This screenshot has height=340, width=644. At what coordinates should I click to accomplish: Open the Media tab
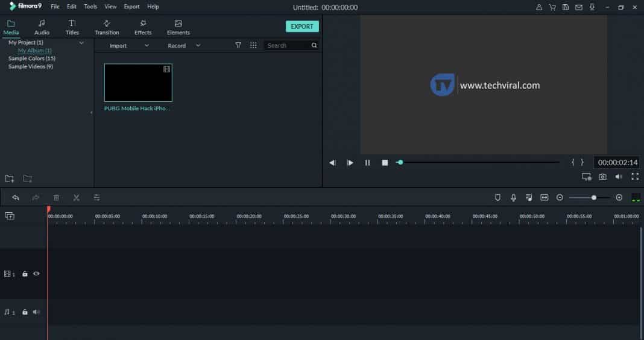tap(11, 27)
